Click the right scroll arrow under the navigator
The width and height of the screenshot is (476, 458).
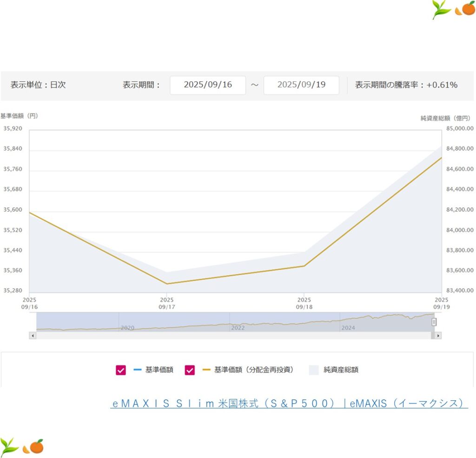point(438,335)
